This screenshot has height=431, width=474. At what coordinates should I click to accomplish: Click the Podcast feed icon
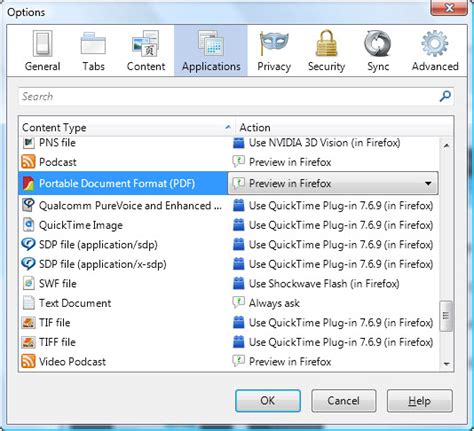click(28, 162)
